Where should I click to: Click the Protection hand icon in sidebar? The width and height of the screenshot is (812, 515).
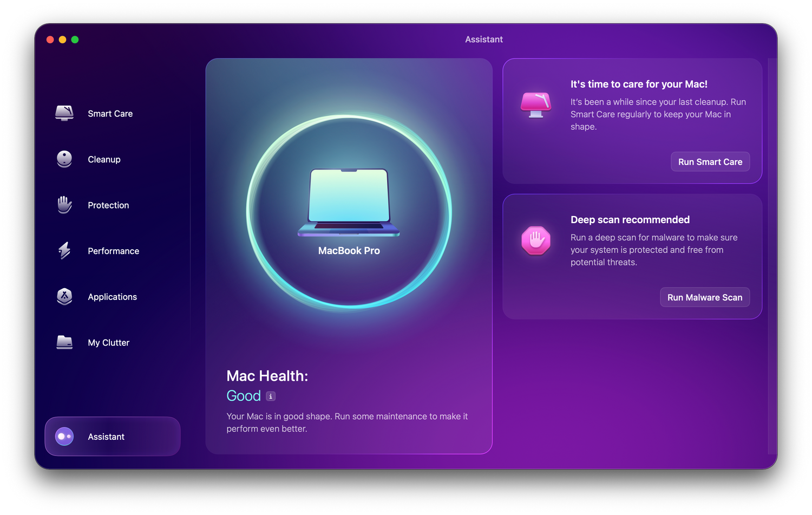tap(64, 205)
